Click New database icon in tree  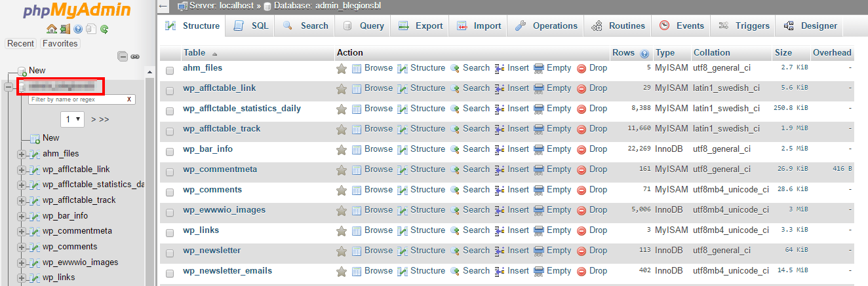point(22,71)
